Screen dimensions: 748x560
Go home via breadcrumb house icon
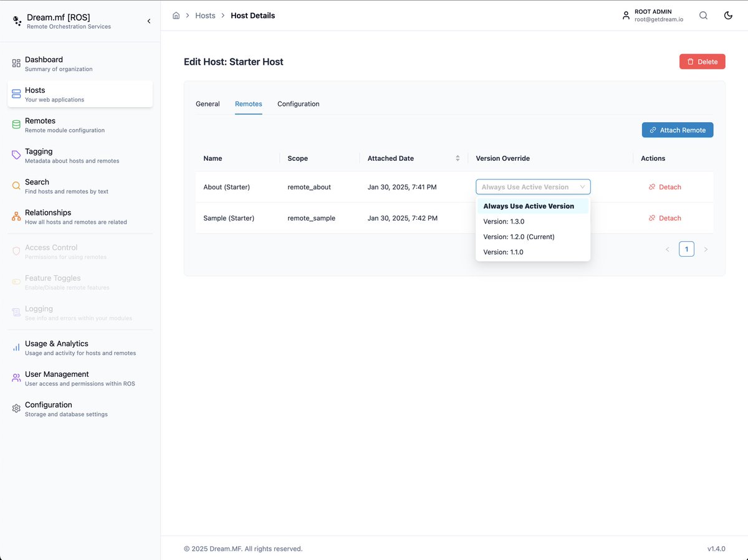point(176,16)
